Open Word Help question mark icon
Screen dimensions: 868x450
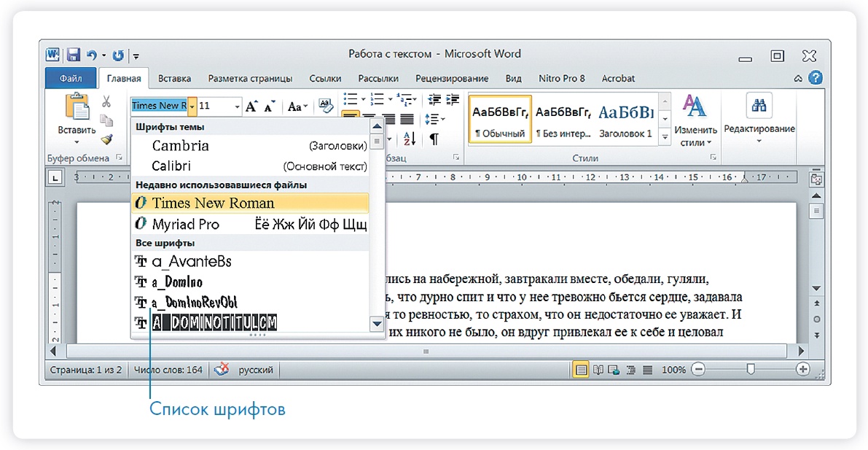[x=815, y=78]
